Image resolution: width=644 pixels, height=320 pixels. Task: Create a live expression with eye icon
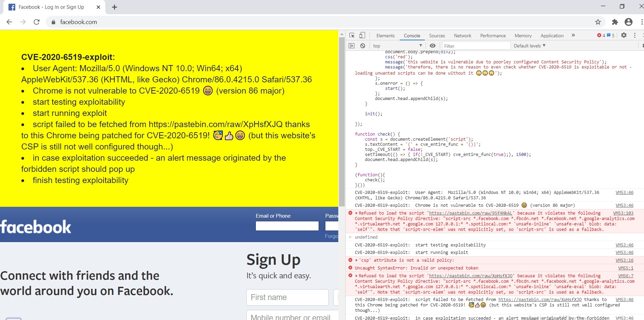click(433, 46)
